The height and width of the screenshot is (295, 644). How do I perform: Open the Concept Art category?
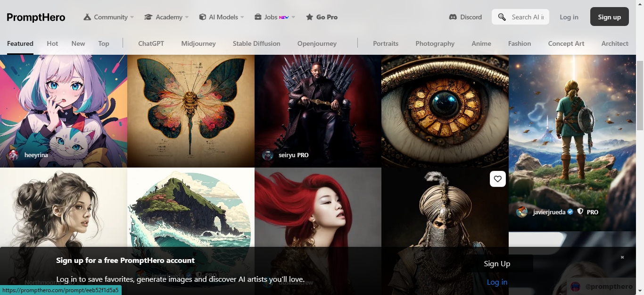(x=566, y=43)
